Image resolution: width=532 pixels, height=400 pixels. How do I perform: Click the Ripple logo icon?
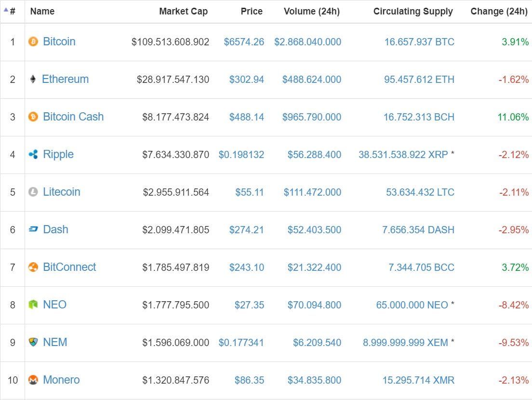33,155
